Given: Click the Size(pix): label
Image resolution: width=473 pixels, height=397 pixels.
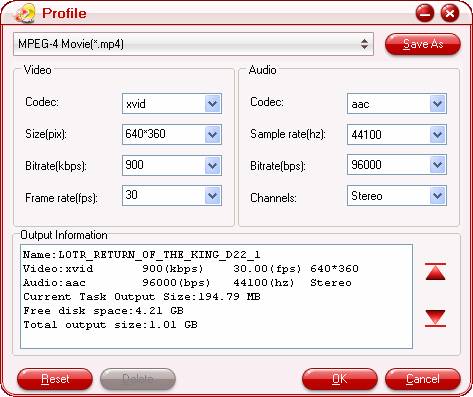Looking at the screenshot, I should (46, 134).
